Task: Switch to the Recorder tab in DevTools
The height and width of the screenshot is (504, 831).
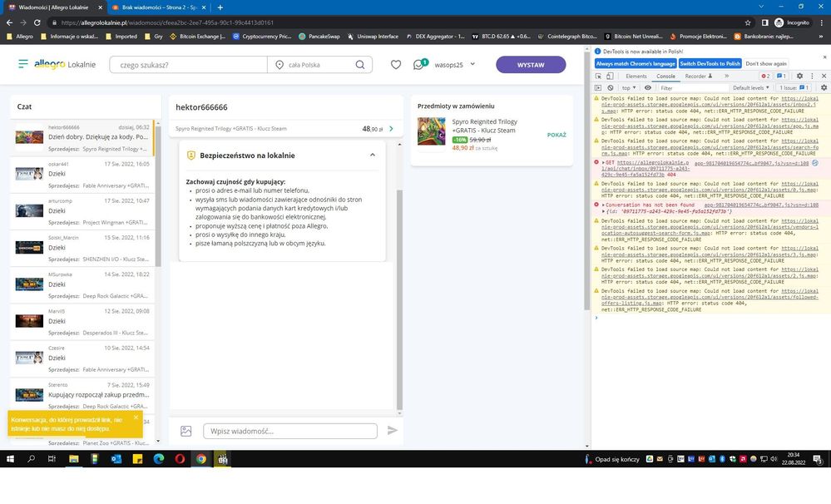Action: pos(699,77)
